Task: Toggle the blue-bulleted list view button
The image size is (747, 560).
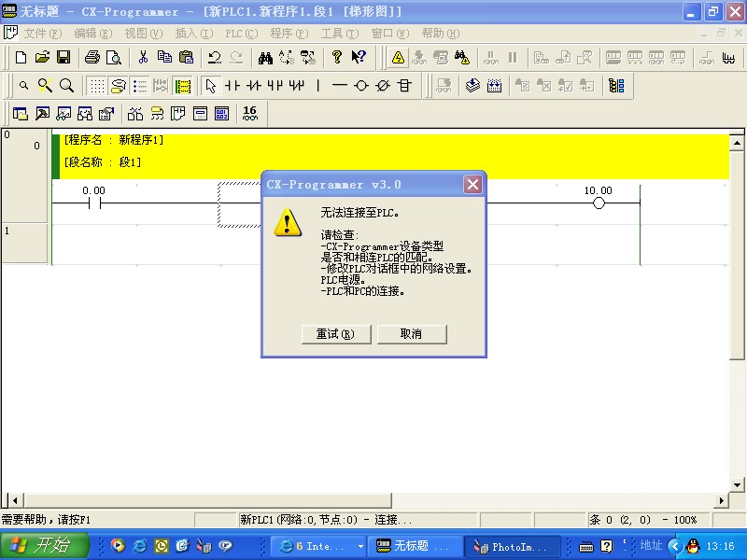Action: [139, 86]
